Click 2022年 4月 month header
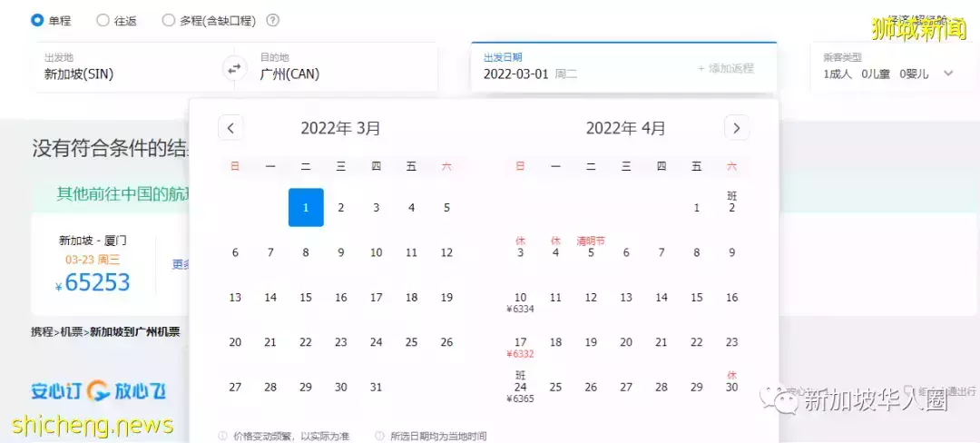 click(625, 128)
